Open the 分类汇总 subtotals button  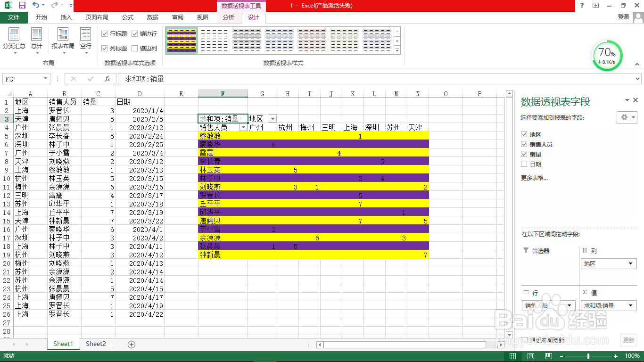point(14,41)
